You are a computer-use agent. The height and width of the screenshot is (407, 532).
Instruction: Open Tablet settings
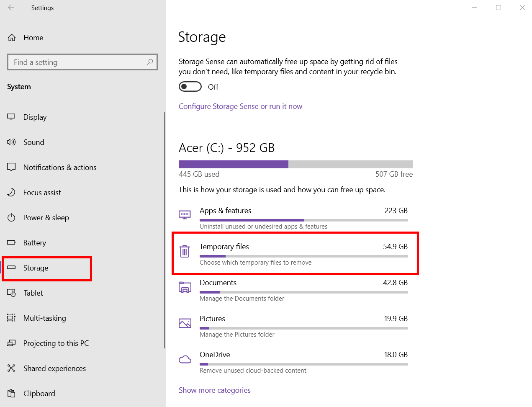click(83, 293)
